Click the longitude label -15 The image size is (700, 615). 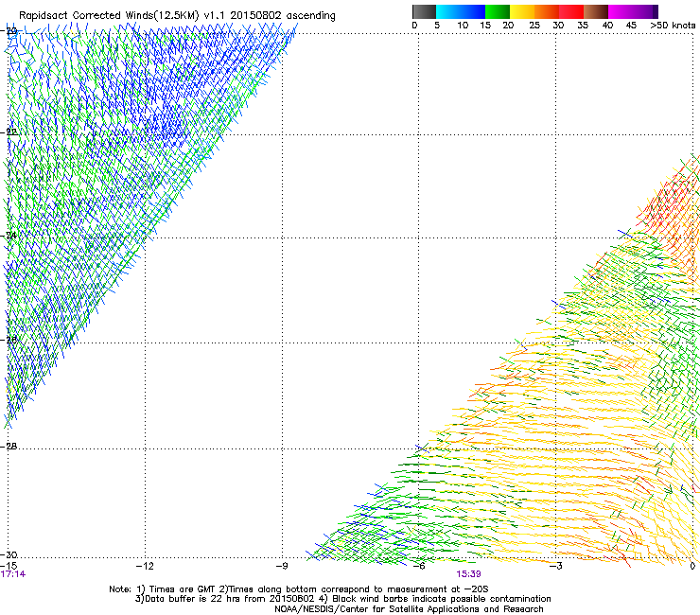click(x=9, y=566)
